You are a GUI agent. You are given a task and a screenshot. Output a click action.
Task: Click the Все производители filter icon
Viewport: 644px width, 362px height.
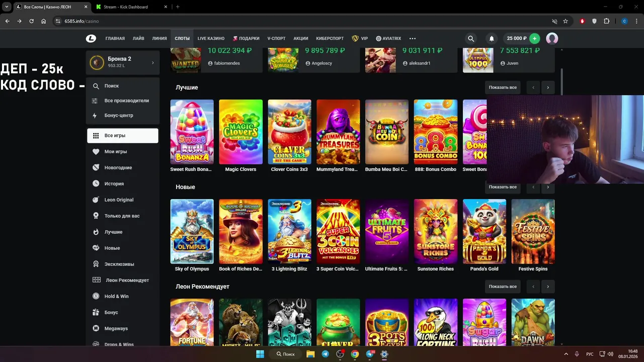point(95,101)
